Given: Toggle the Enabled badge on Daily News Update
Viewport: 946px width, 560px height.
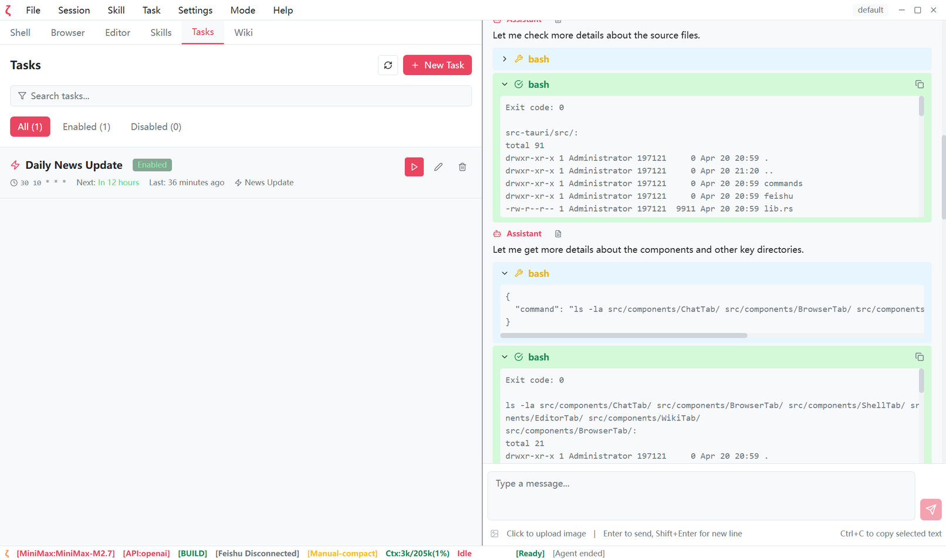Looking at the screenshot, I should pyautogui.click(x=152, y=165).
